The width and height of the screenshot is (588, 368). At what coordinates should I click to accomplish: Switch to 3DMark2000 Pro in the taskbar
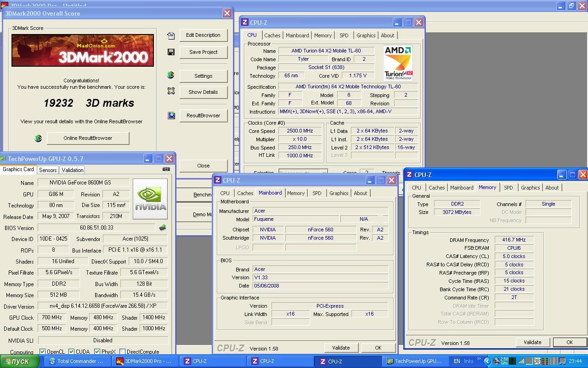point(145,361)
